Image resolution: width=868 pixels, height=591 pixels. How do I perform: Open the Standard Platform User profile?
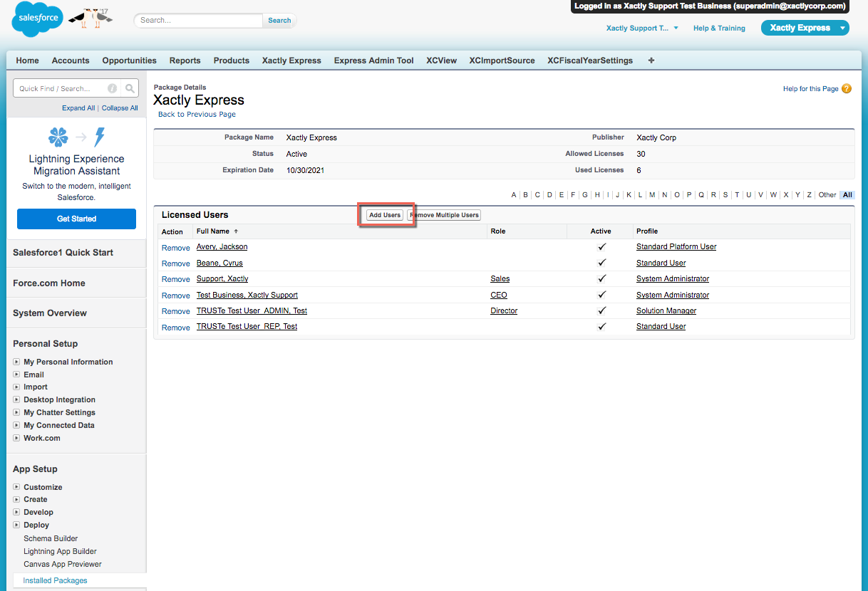coord(676,246)
